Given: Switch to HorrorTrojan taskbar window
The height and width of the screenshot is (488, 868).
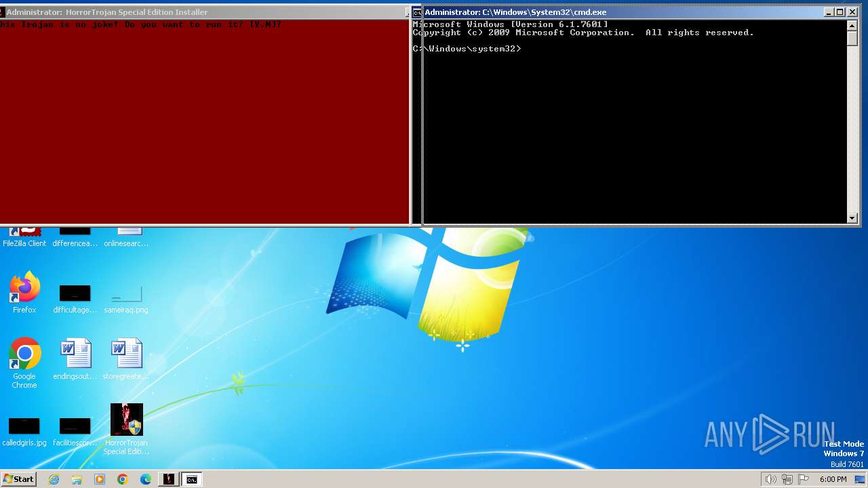Looking at the screenshot, I should click(168, 479).
